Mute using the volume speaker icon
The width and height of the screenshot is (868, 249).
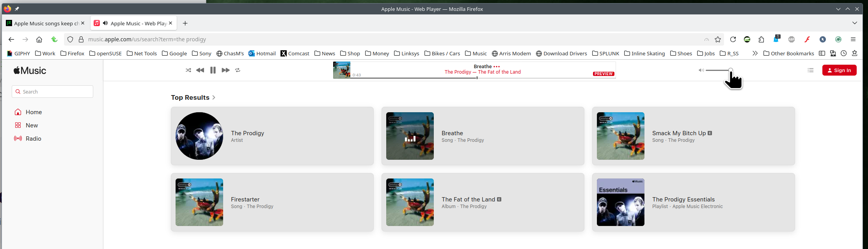[x=701, y=70]
